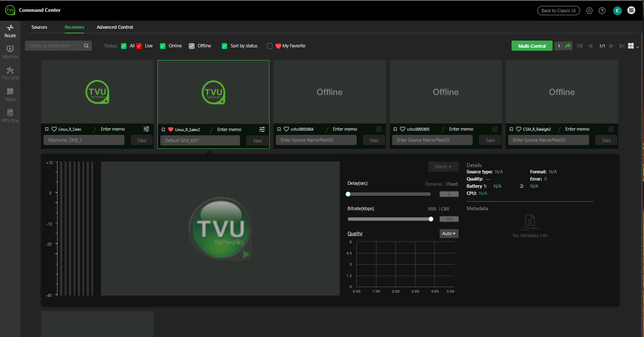Image resolution: width=644 pixels, height=337 pixels.
Task: Toggle the All status checkbox
Action: point(124,46)
